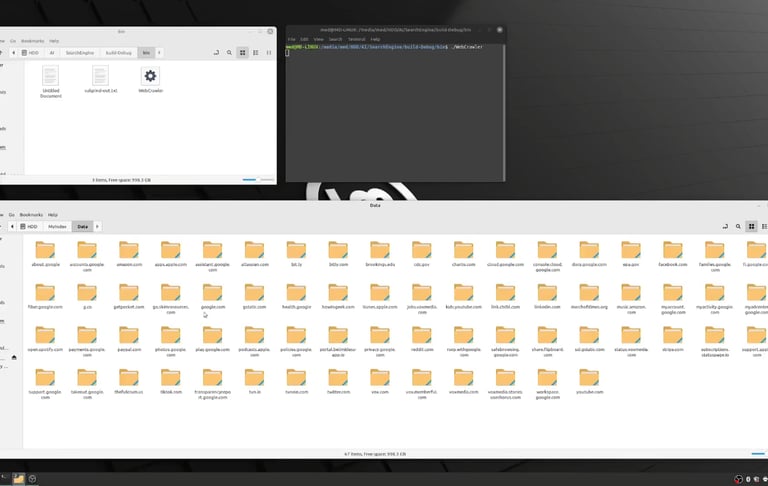Open the terminal Search menu
This screenshot has height=486, width=768.
click(x=335, y=39)
